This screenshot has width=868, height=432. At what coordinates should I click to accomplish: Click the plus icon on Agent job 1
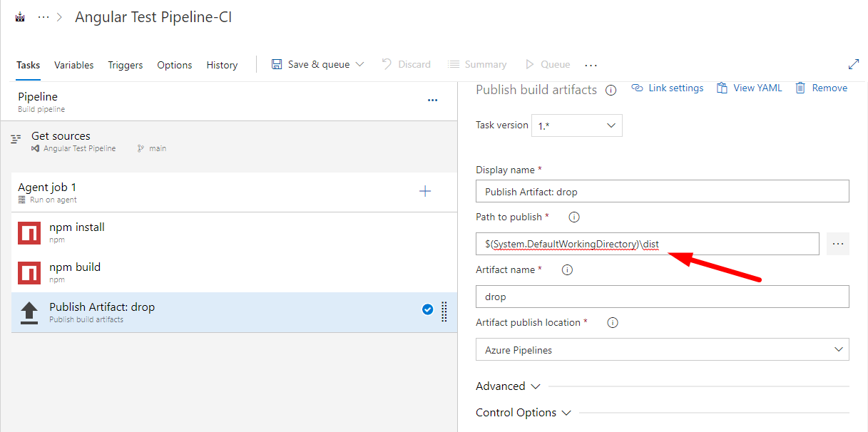[425, 191]
